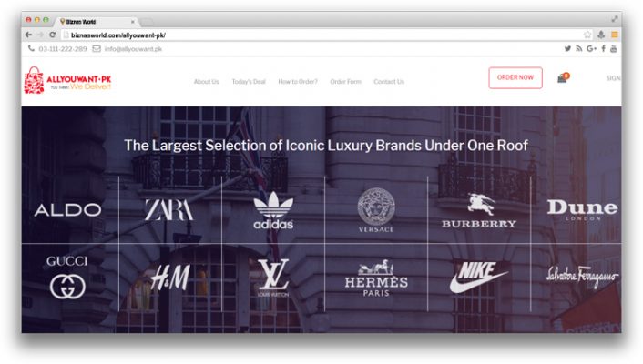Bookmark page with the star icon
Viewport: 643px width, 364px height.
(x=587, y=35)
